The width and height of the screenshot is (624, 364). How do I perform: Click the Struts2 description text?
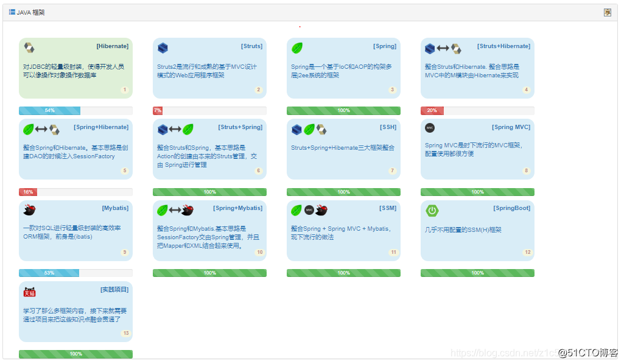point(207,71)
